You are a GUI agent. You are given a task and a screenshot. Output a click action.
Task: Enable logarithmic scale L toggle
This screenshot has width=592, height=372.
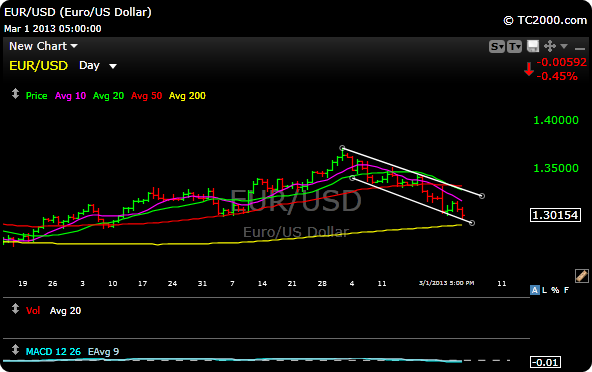[544, 290]
